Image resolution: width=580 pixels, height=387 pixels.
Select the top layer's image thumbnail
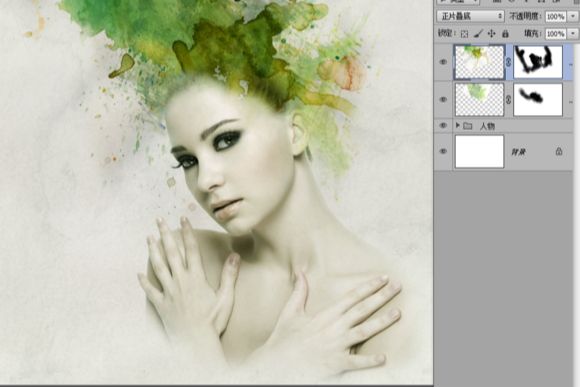coord(479,62)
